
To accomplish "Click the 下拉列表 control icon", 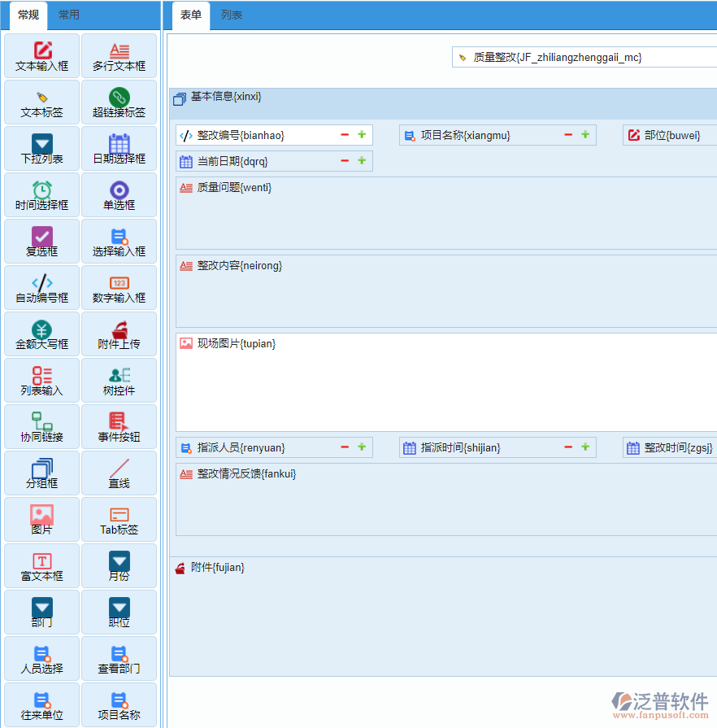I will pyautogui.click(x=41, y=148).
